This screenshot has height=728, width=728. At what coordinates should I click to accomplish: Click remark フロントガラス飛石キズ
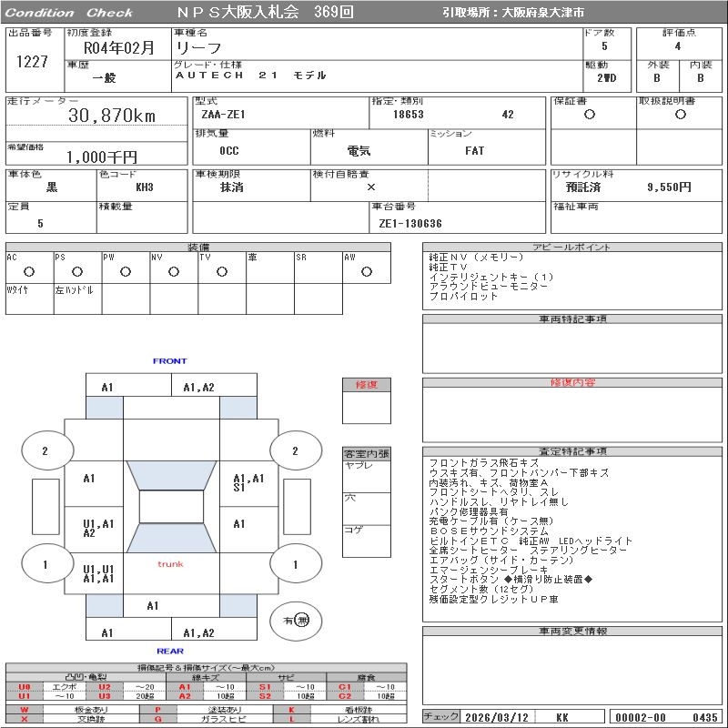tap(484, 463)
